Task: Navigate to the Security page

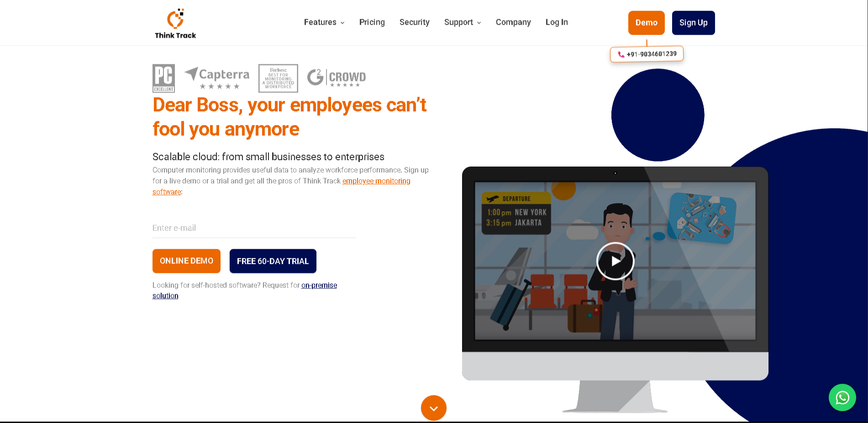Action: 414,22
